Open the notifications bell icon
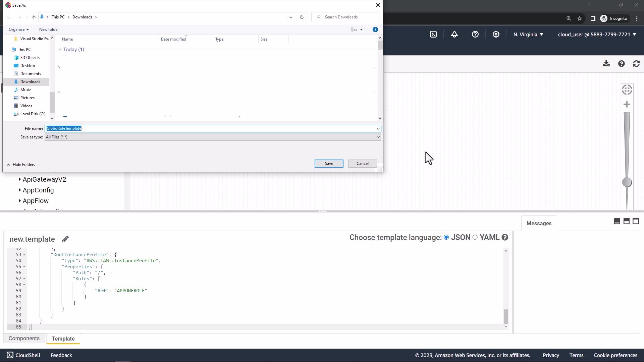This screenshot has height=362, width=644. point(454,34)
